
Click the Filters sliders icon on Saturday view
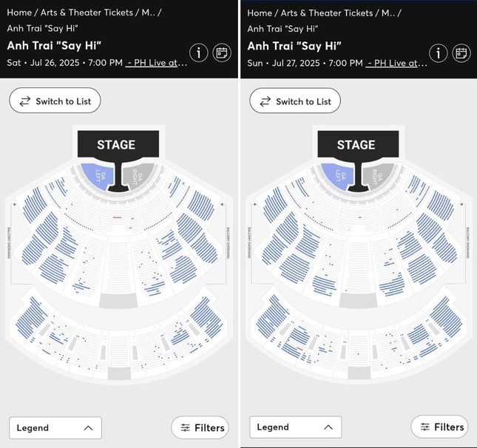click(x=186, y=427)
